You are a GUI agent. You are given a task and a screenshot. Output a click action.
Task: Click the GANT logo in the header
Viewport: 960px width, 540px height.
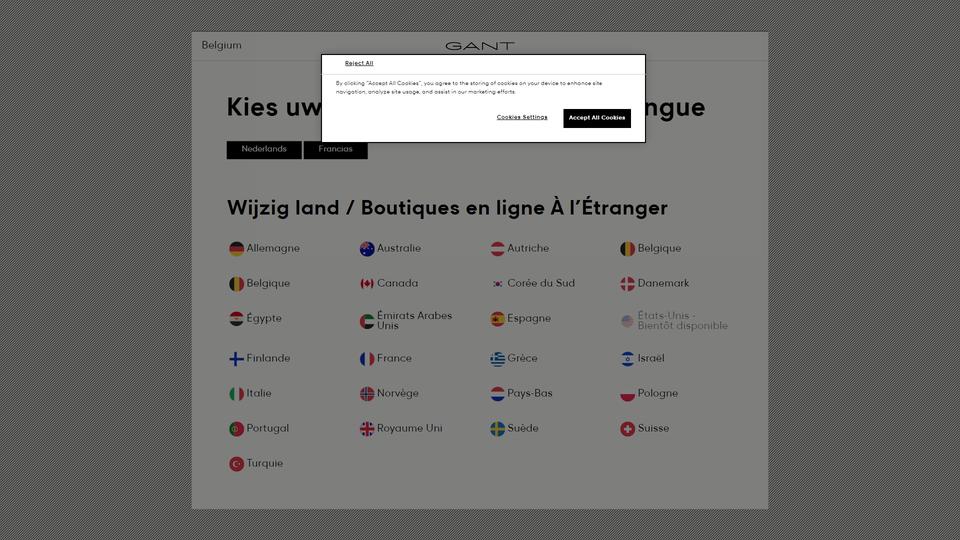coord(480,46)
